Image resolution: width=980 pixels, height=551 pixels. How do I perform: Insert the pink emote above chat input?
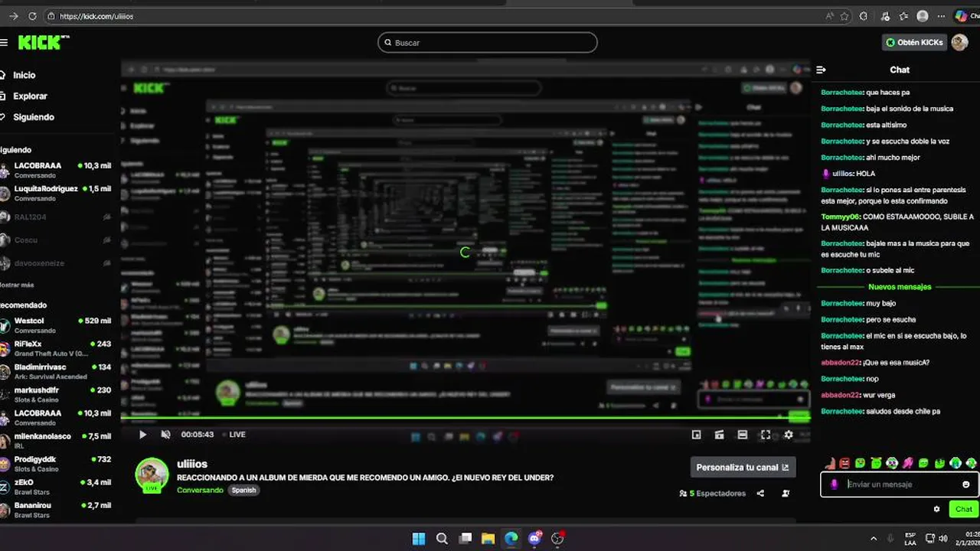pos(908,463)
